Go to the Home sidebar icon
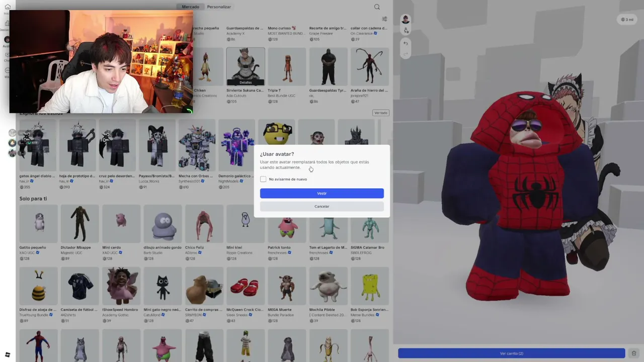Screen dimensions: 644x362 (x=7, y=7)
